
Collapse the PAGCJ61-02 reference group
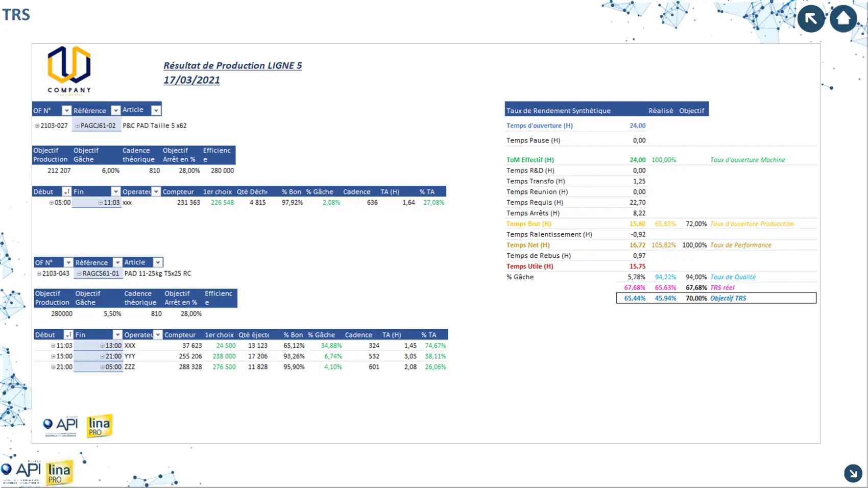[77, 126]
